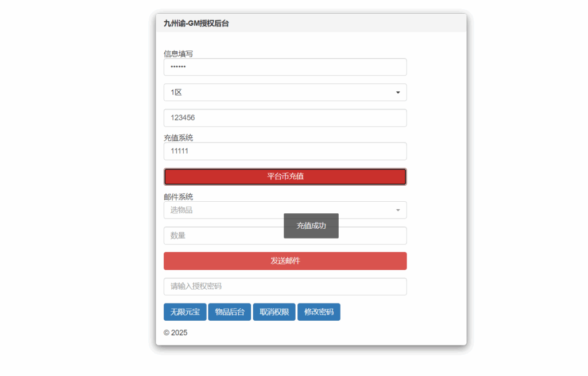Click the 充值成功 success toast message
The height and width of the screenshot is (376, 588).
click(311, 226)
